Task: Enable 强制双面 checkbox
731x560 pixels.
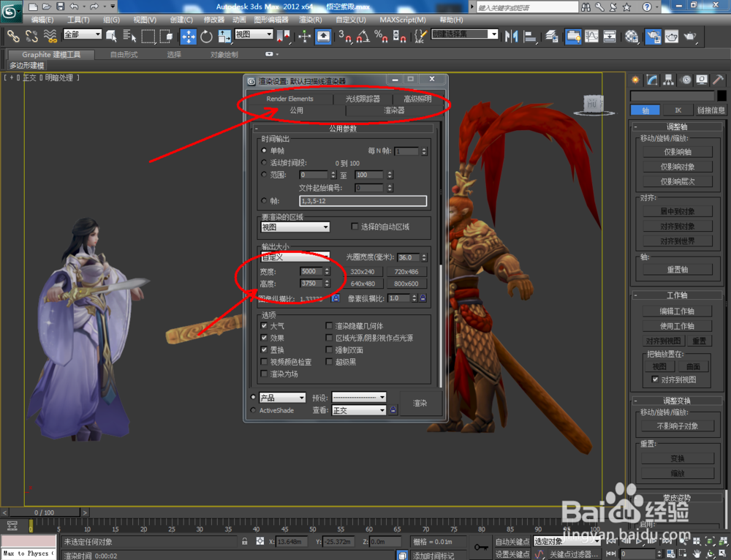Action: [329, 349]
